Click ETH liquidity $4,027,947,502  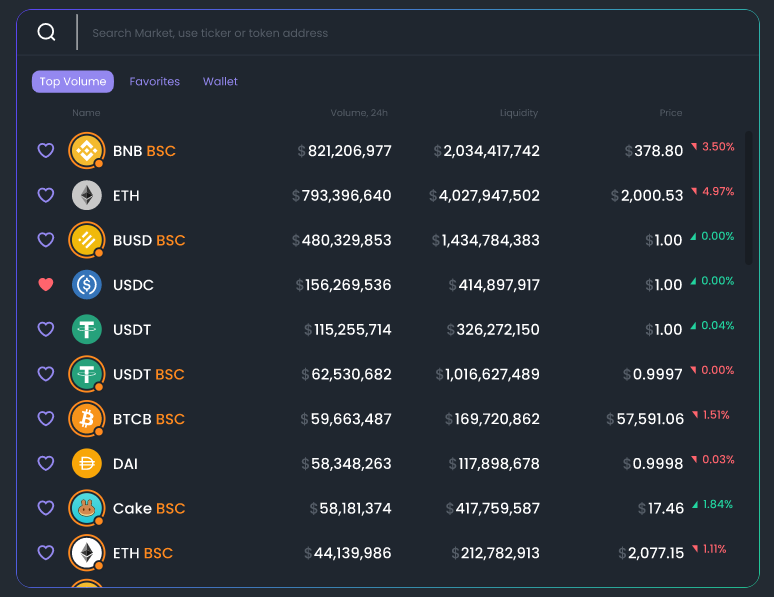pos(484,196)
